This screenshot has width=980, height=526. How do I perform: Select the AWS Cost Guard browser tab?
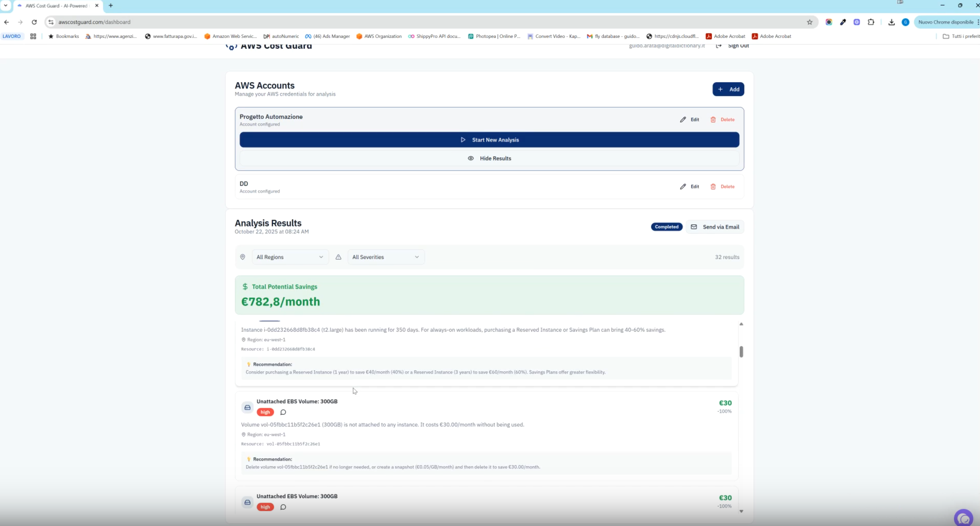(55, 6)
